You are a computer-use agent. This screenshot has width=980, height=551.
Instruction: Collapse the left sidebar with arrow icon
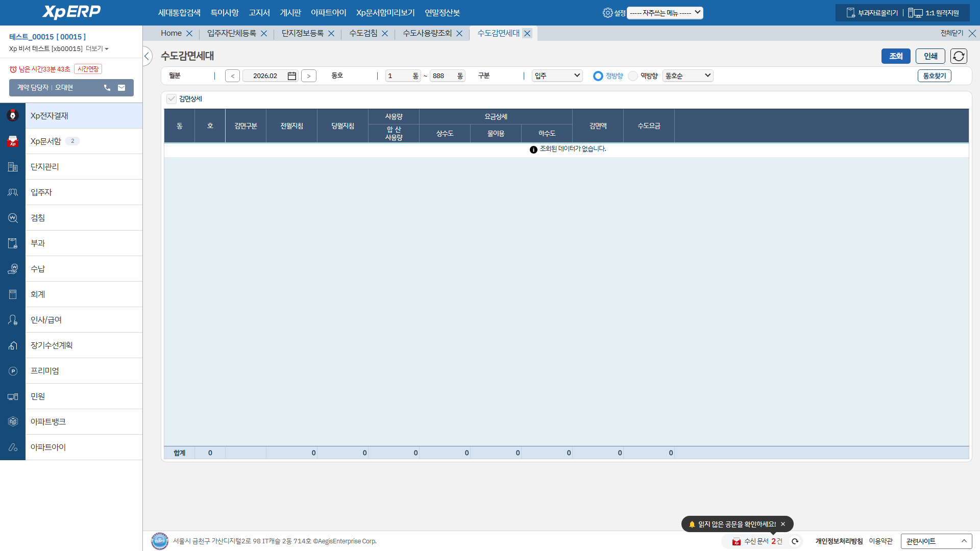[x=147, y=56]
